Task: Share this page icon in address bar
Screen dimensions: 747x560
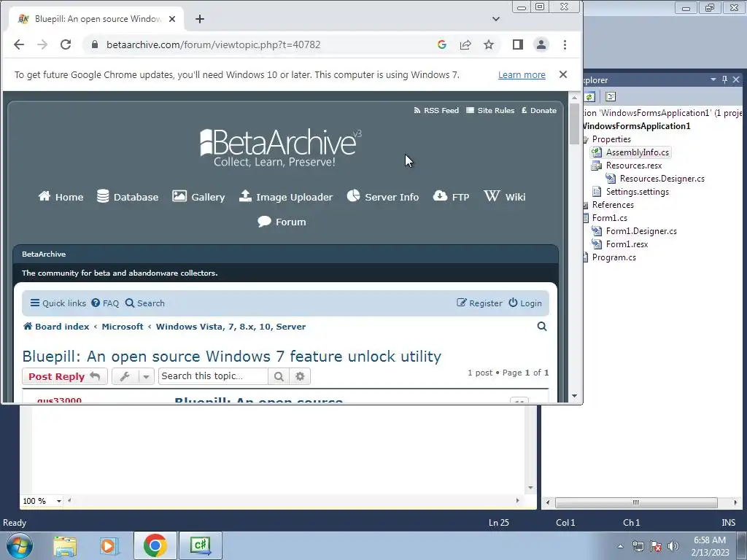Action: coord(465,44)
